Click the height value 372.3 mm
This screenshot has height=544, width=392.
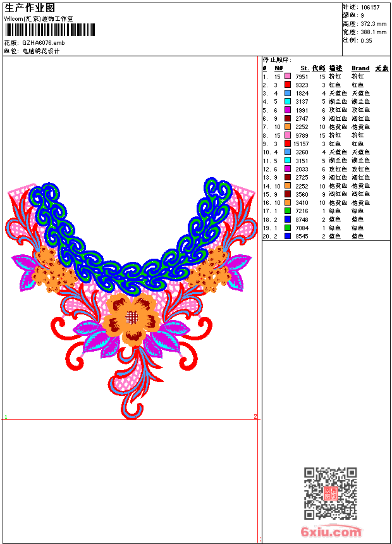[374, 24]
